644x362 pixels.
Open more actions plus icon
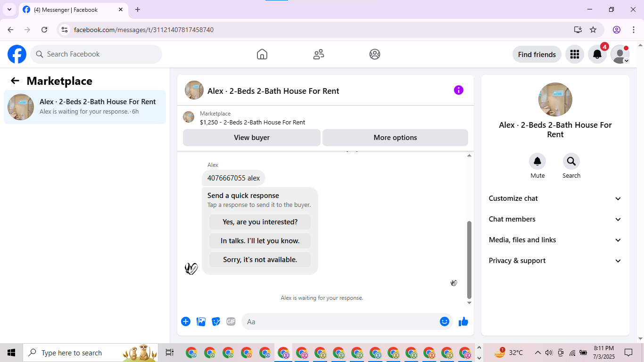click(186, 321)
